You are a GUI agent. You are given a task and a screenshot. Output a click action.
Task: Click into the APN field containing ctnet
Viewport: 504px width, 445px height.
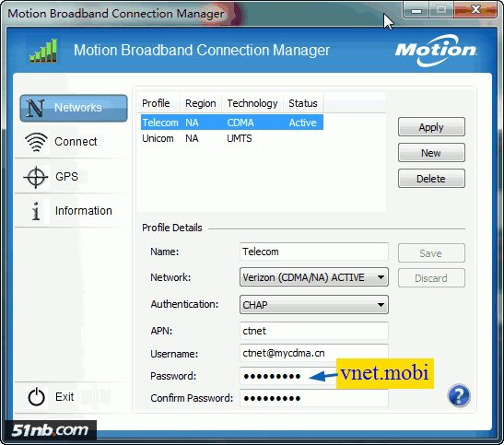[313, 331]
